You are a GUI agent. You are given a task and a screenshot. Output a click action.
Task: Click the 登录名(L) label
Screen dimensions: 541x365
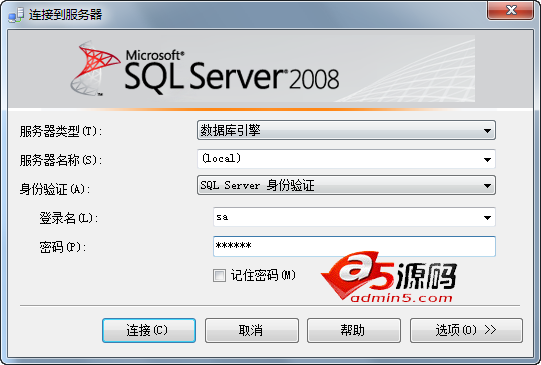[x=69, y=218]
